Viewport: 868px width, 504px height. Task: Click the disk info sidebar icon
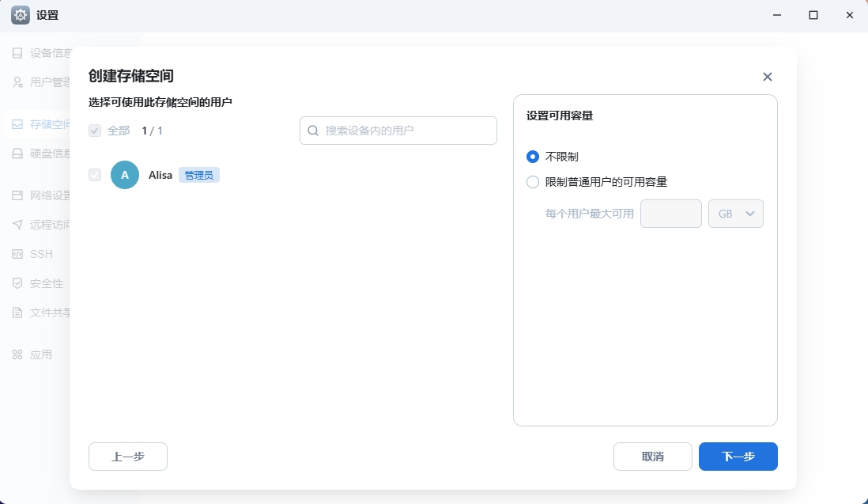17,153
